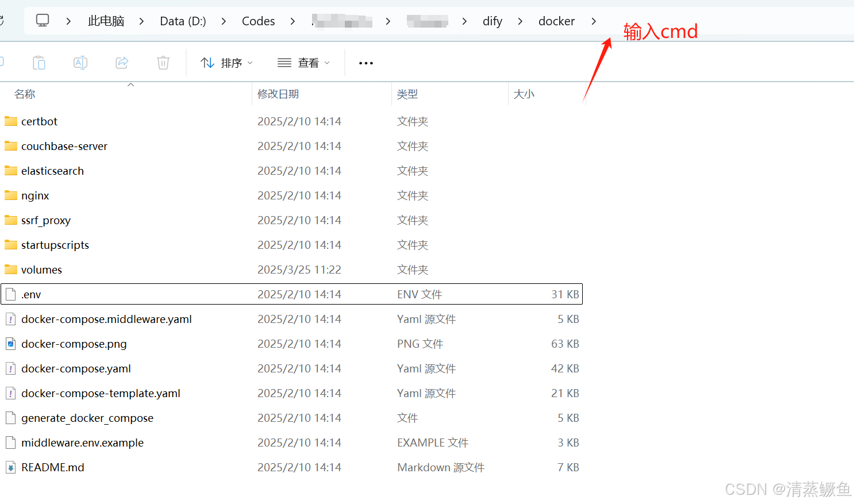Click the Delete trash icon

tap(163, 63)
